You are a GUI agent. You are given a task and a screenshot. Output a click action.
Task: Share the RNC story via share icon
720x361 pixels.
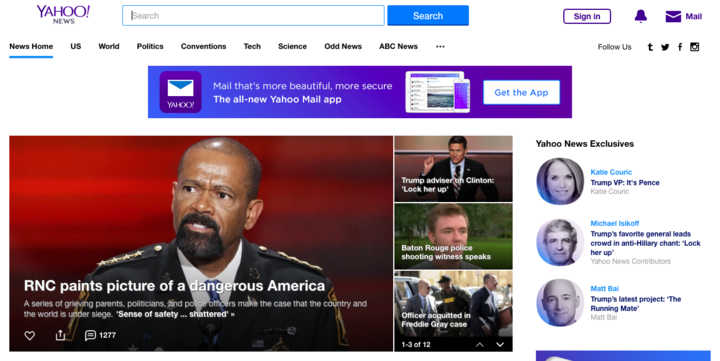60,335
